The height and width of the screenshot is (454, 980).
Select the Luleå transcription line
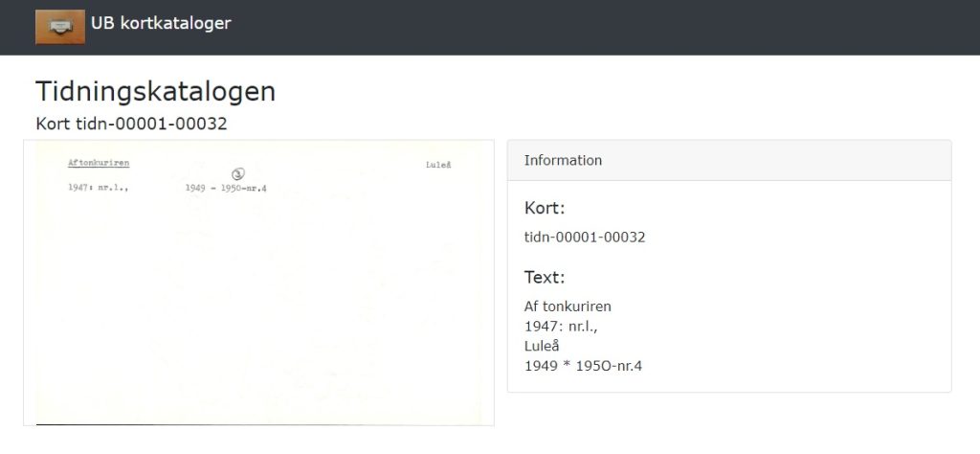tap(542, 346)
